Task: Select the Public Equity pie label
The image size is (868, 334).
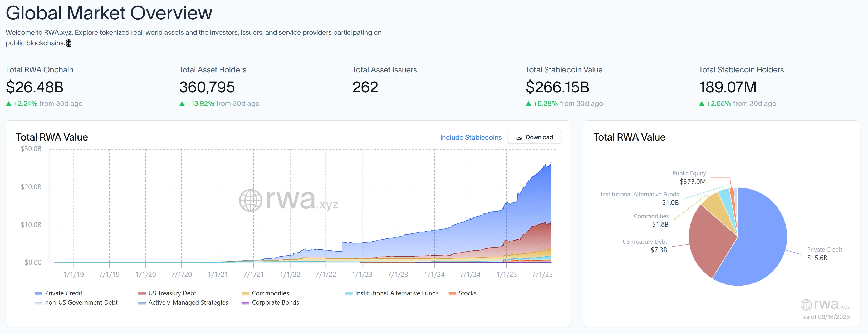Action: 689,173
